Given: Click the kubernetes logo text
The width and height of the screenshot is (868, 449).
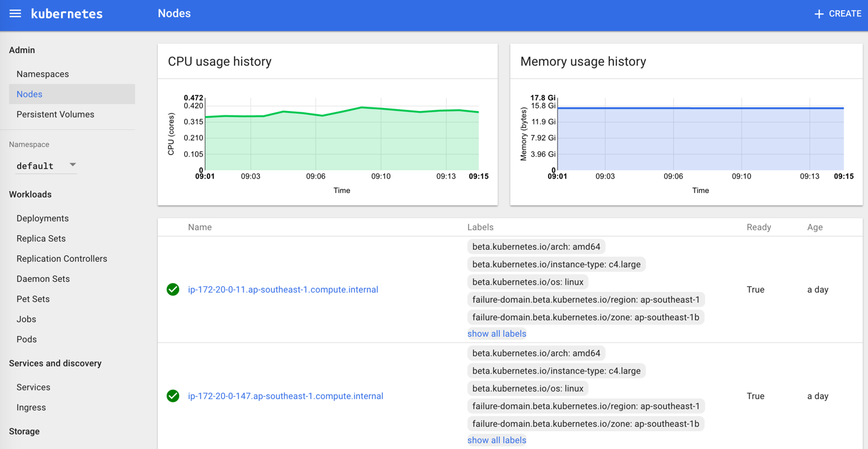Looking at the screenshot, I should tap(67, 14).
